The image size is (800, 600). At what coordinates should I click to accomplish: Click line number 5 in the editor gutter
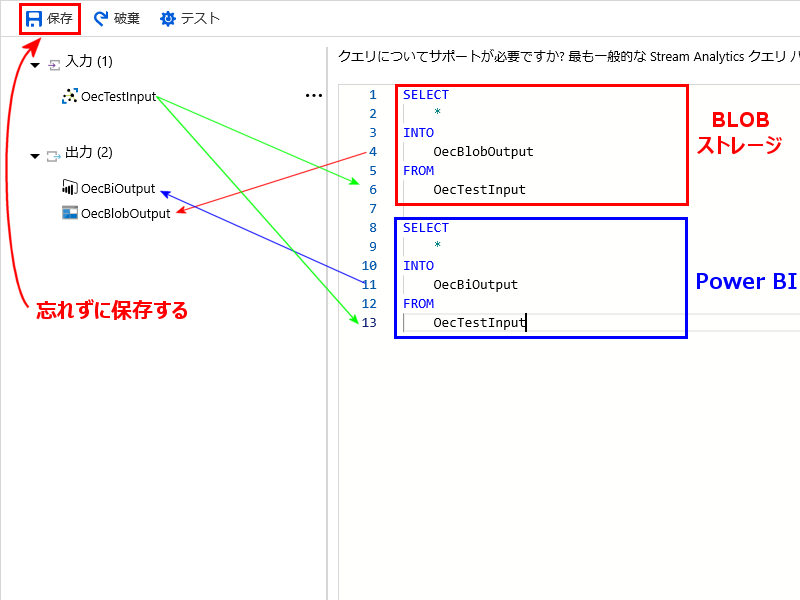pos(373,170)
